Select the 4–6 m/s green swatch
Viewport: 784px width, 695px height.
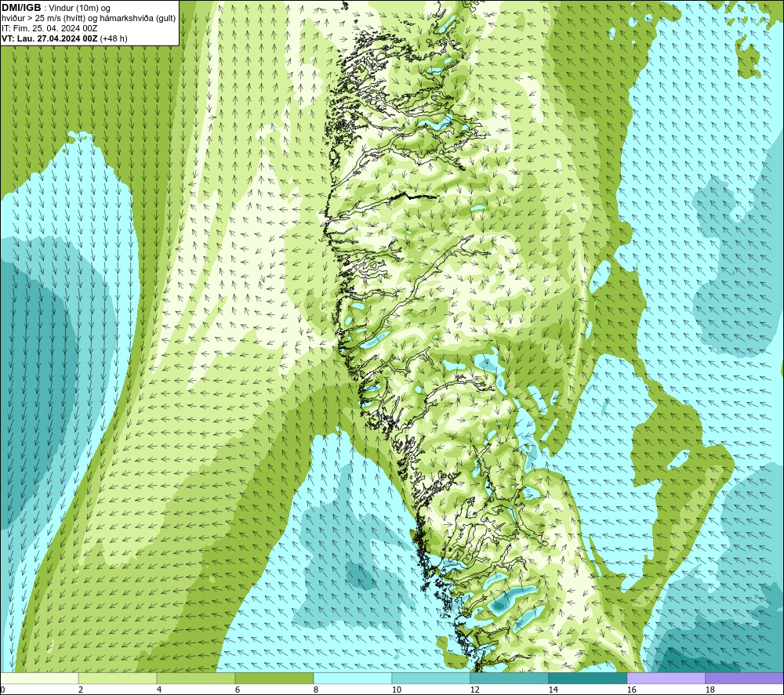tap(196, 678)
